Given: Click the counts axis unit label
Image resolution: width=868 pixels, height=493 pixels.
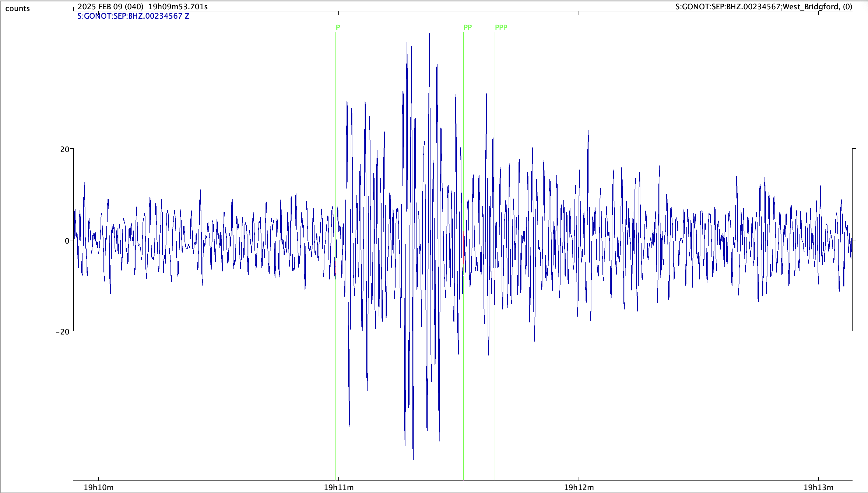Looking at the screenshot, I should pyautogui.click(x=17, y=8).
